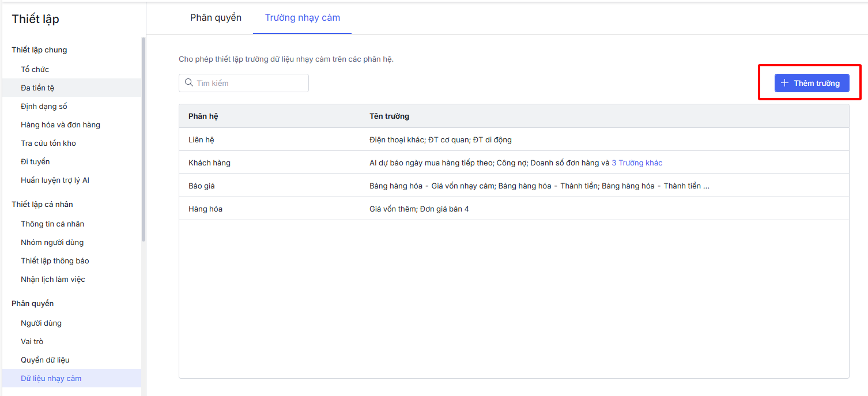Open Tổ chức in sidebar

pos(35,70)
